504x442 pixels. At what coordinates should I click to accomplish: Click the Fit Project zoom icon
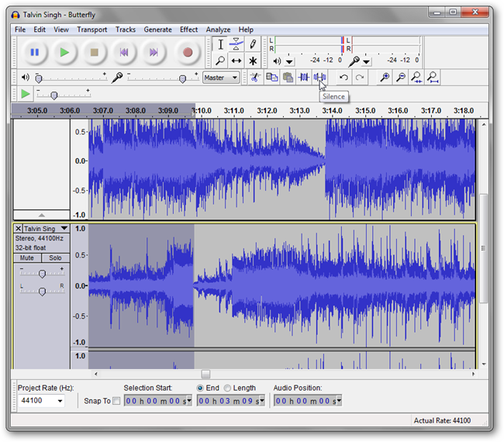click(433, 77)
